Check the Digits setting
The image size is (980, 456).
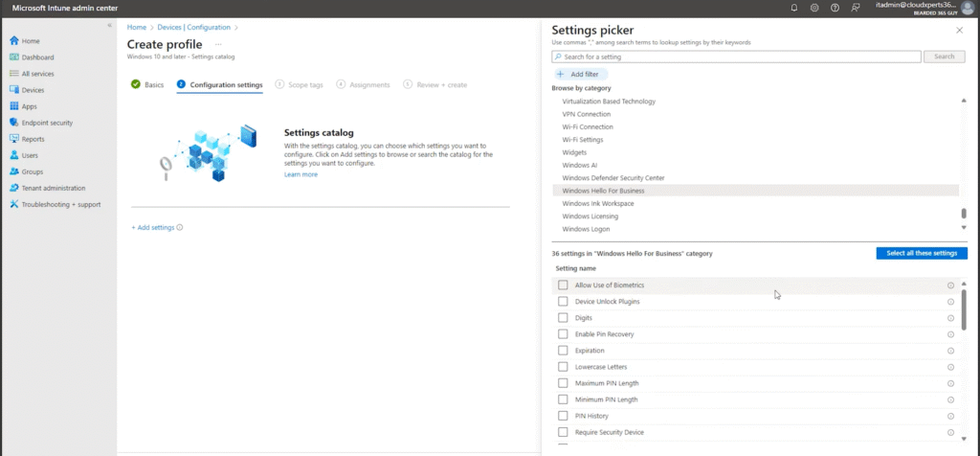pyautogui.click(x=563, y=318)
